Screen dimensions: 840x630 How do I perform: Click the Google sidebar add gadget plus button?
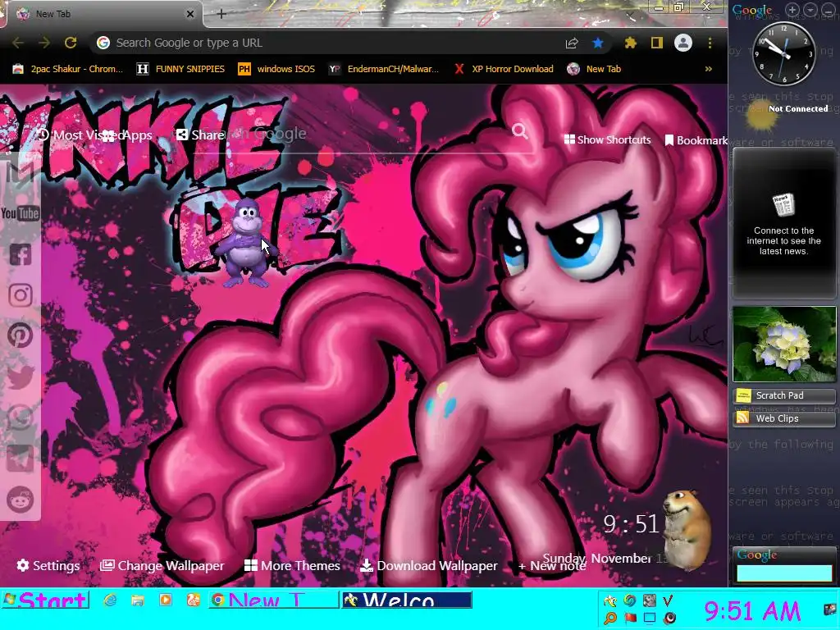[x=792, y=10]
